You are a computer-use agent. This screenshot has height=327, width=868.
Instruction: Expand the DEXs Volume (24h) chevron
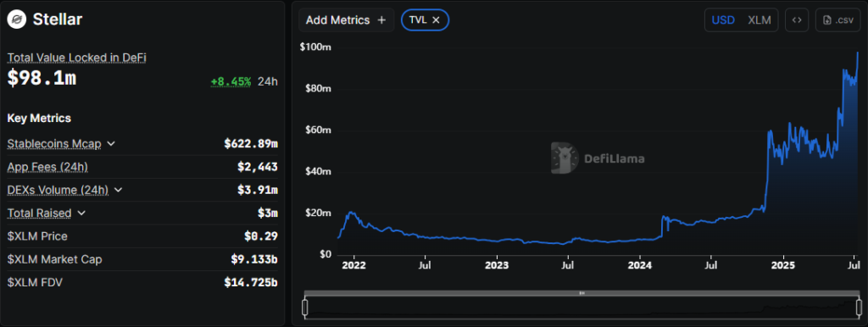coord(118,191)
